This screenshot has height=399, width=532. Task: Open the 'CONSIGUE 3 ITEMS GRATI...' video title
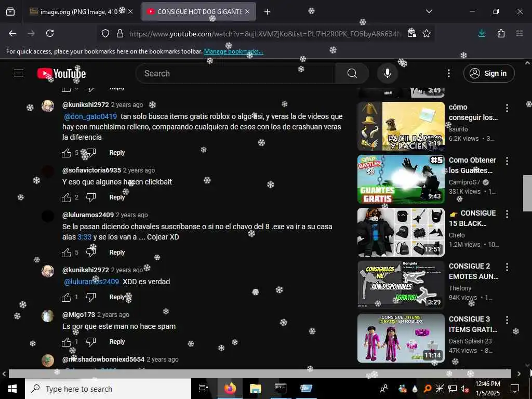pos(473,324)
